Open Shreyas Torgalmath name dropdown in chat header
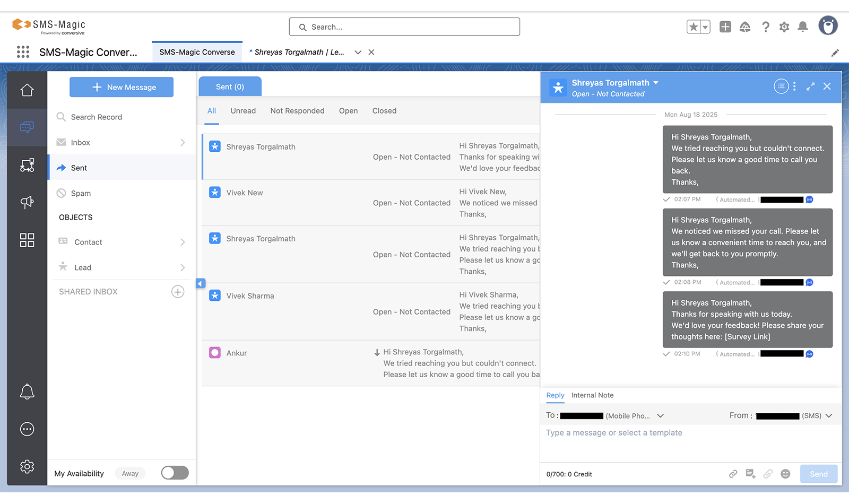 click(656, 83)
